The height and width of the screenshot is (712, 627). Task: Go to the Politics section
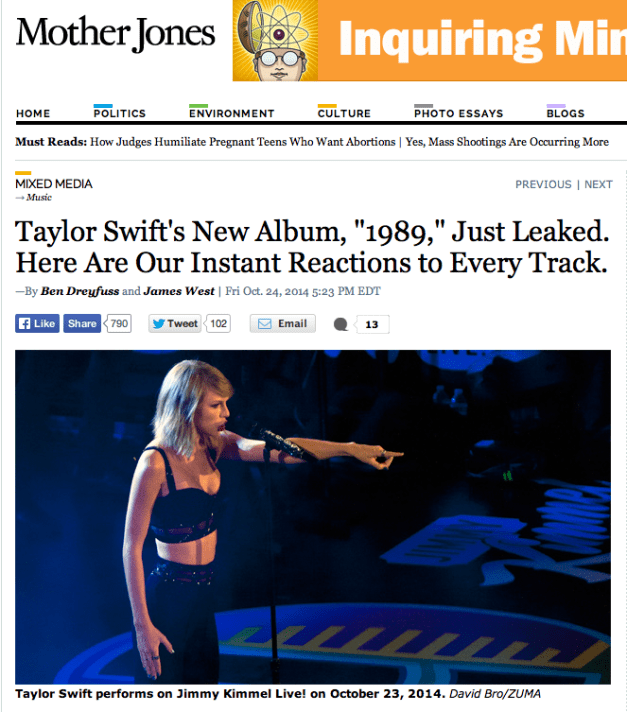click(119, 113)
